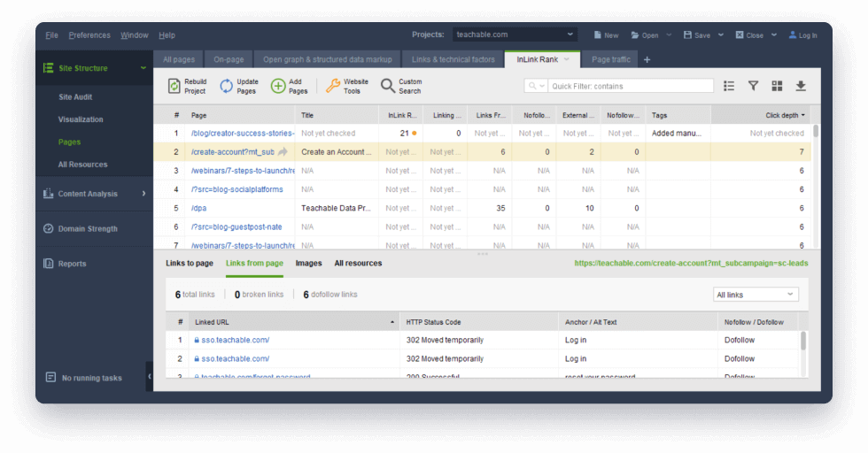
Task: Select the Images tab in lower panel
Action: click(x=308, y=264)
